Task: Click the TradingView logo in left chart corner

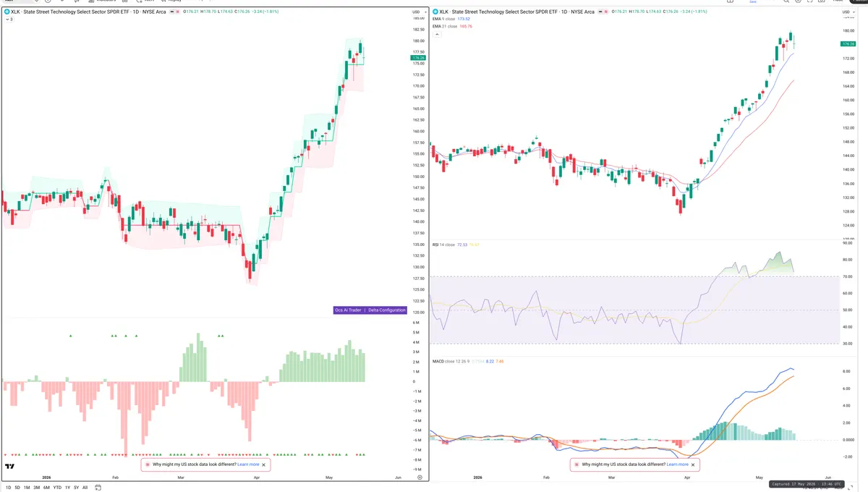Action: point(10,467)
